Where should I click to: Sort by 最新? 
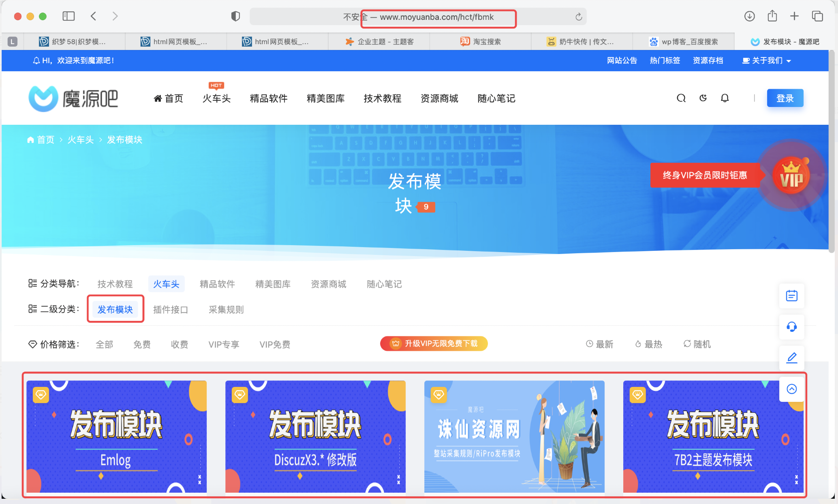599,344
